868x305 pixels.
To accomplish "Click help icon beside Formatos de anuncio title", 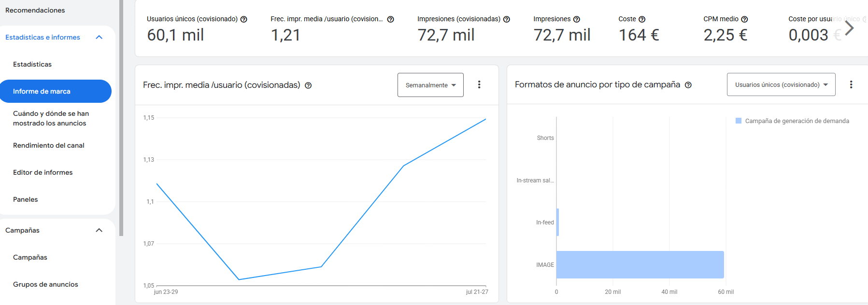I will click(x=688, y=85).
